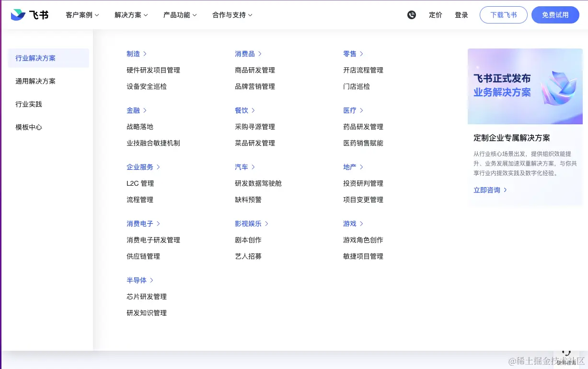The height and width of the screenshot is (369, 588).
Task: Click the L2C 管理 link
Action: [140, 183]
